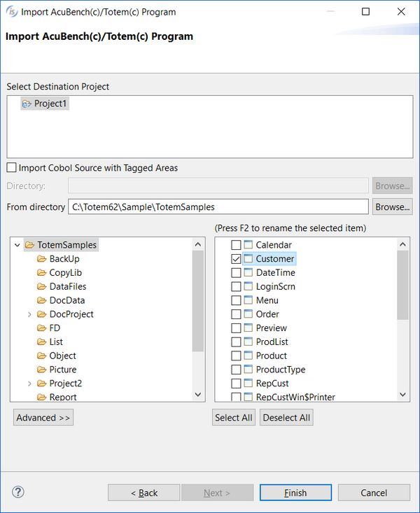Click the ProdList program icon
This screenshot has height=513, width=420.
[x=248, y=342]
